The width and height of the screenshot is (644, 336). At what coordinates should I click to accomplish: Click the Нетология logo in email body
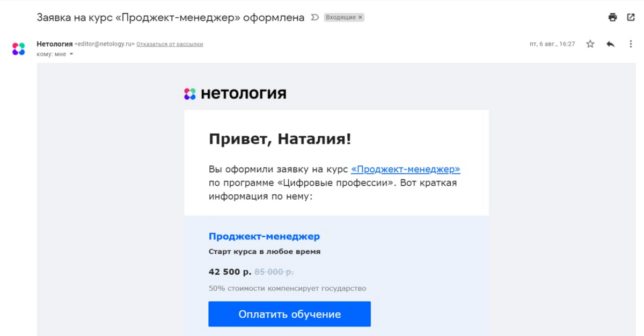click(235, 94)
